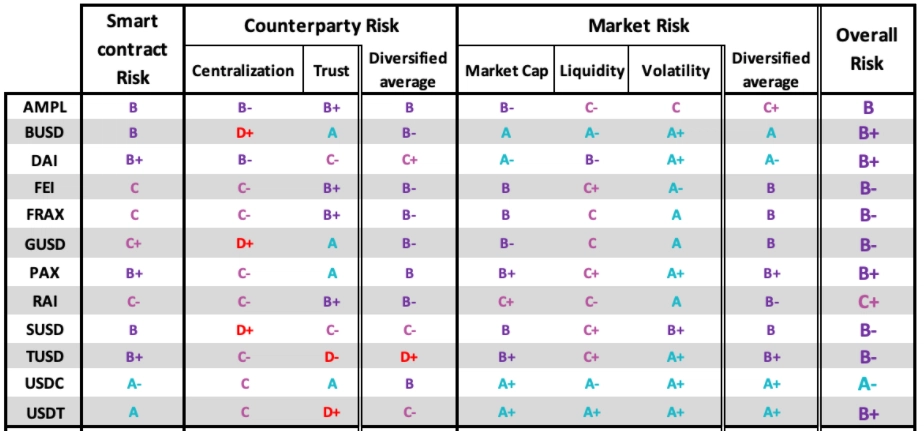Viewport: 924px width, 431px height.
Task: Click the Smart contract Risk column header
Action: pyautogui.click(x=133, y=47)
